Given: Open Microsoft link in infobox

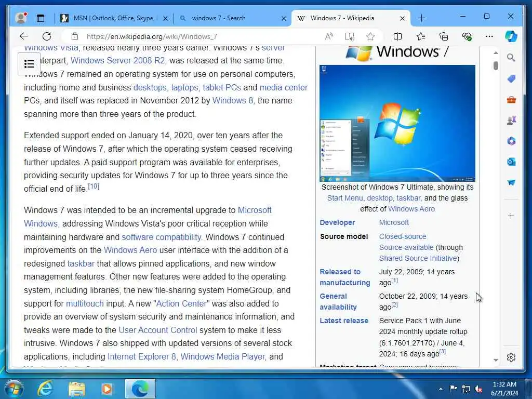Looking at the screenshot, I should pos(394,222).
